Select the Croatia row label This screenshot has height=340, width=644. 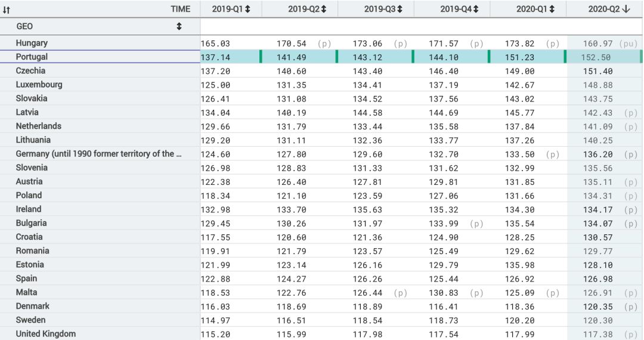coord(29,237)
